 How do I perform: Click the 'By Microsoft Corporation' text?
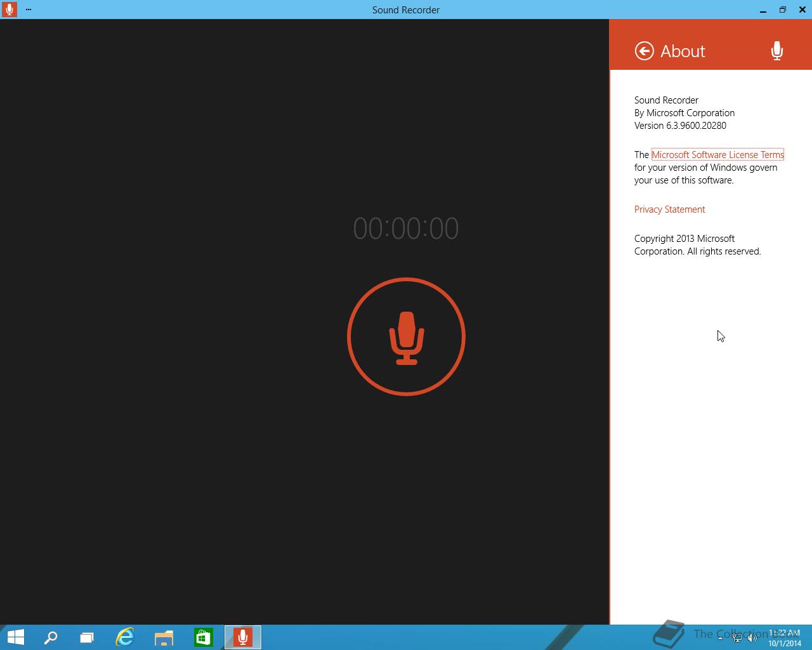click(x=684, y=113)
